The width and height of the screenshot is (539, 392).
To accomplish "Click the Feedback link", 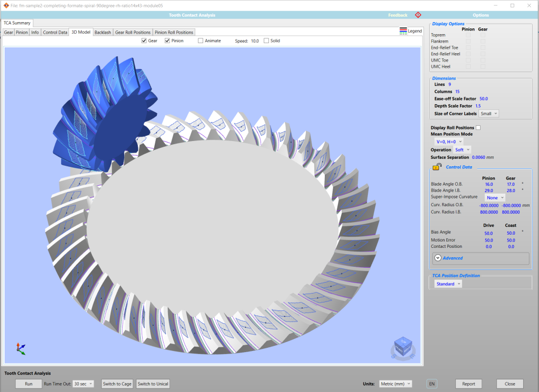I will click(398, 15).
